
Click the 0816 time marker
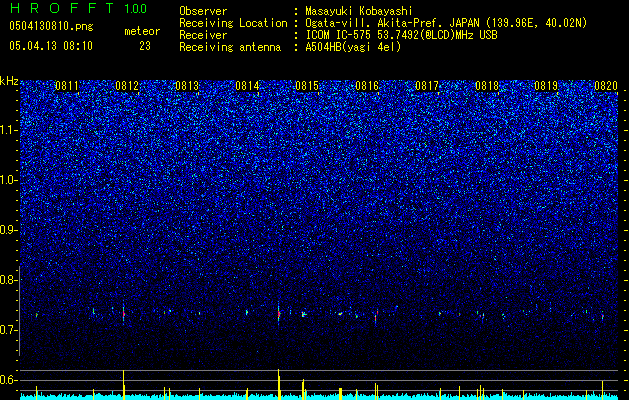pos(367,85)
